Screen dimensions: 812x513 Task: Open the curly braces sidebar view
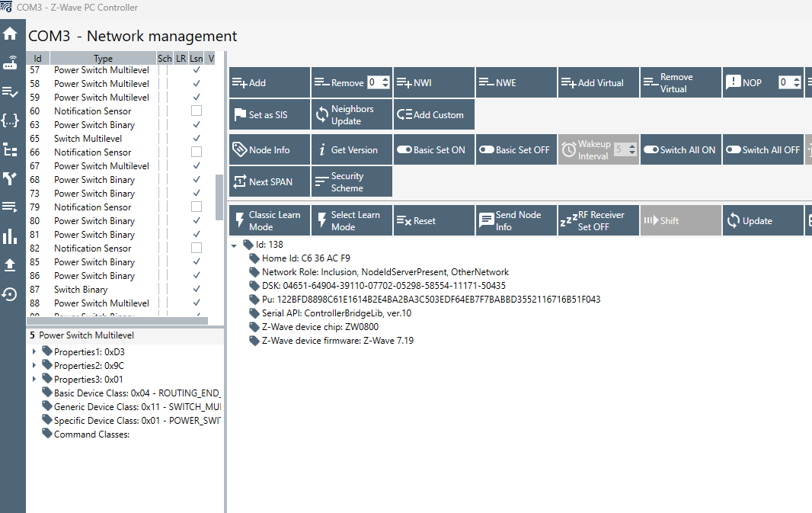click(10, 120)
